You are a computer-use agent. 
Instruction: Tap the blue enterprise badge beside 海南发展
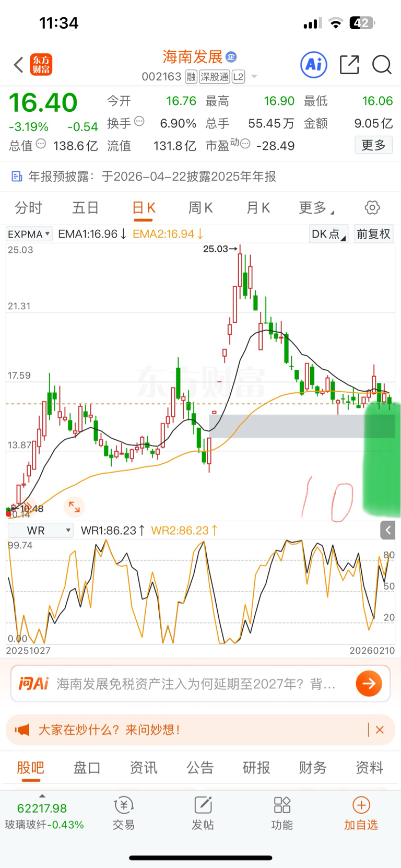click(231, 56)
